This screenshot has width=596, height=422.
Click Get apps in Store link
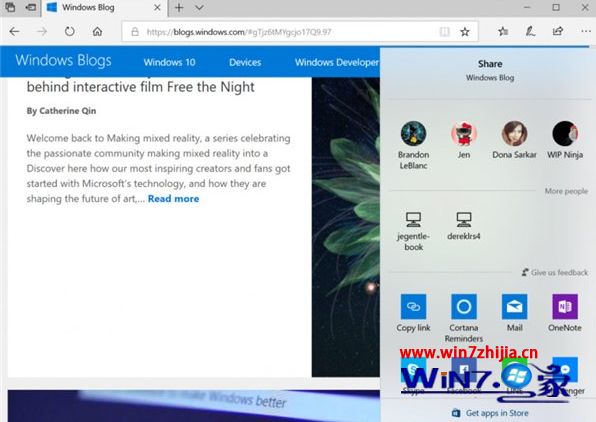(490, 413)
